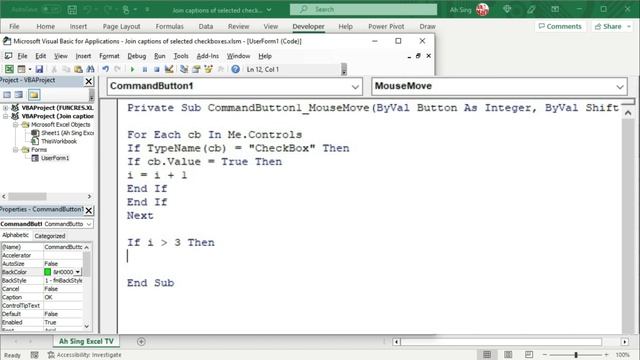Open the MouseMove procedure dropdown
640x360 pixels.
point(620,87)
